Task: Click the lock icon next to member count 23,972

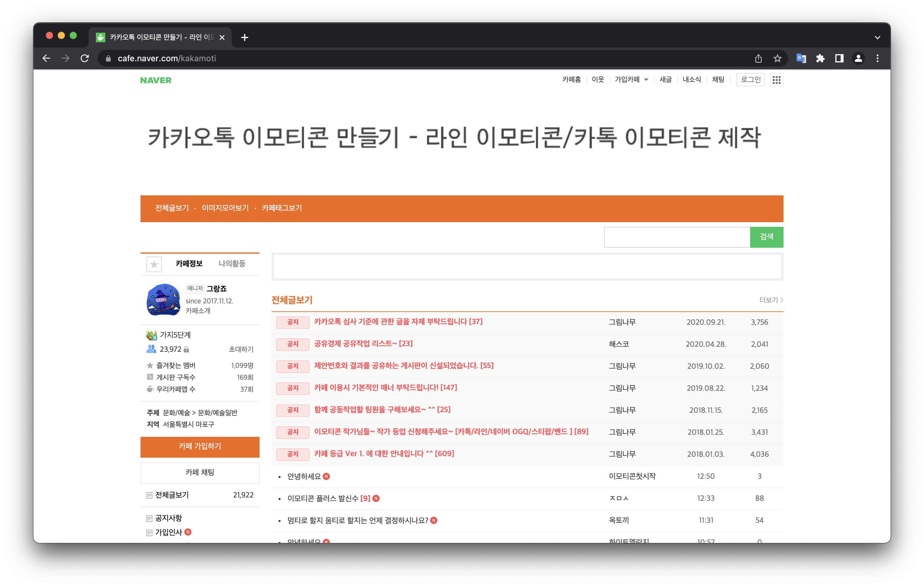Action: pyautogui.click(x=186, y=349)
